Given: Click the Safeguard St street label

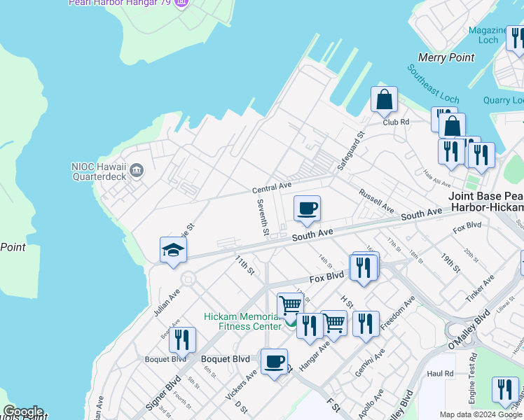Looking at the screenshot, I should coord(350,151).
